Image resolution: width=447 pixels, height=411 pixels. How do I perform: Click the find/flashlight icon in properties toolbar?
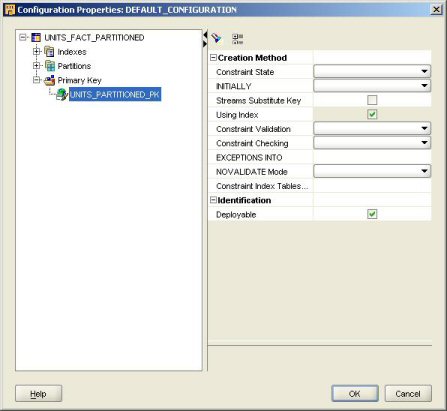coord(216,38)
